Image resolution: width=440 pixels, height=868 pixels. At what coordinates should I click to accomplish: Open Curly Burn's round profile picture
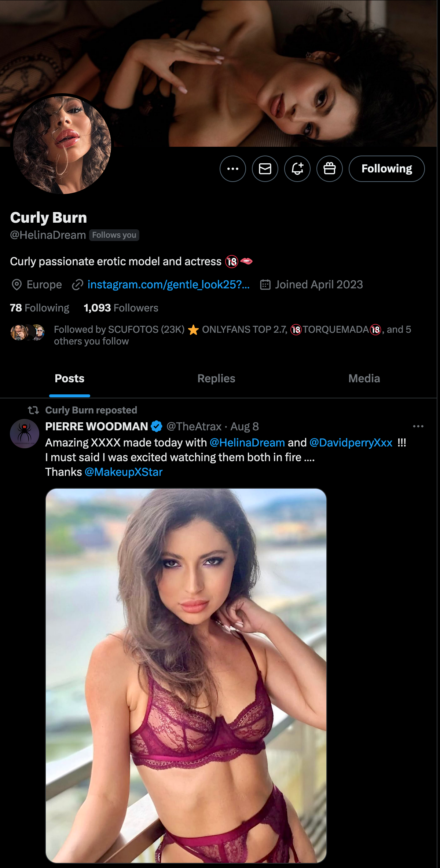coord(62,144)
